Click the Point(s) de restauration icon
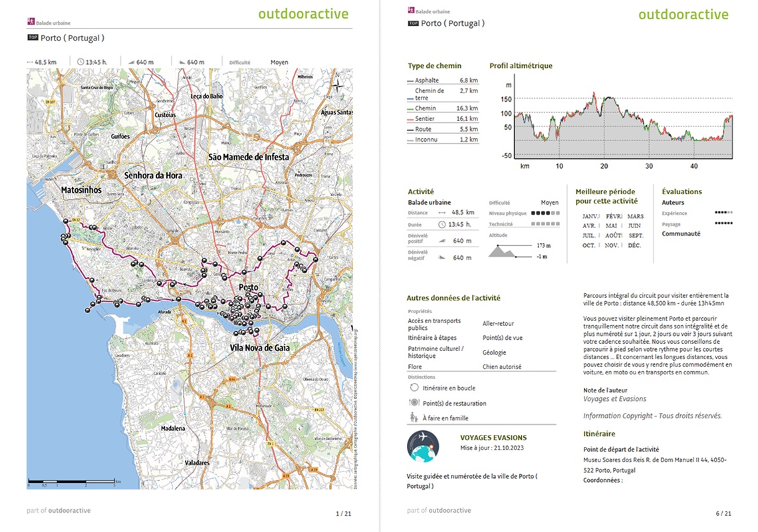Image resolution: width=758 pixels, height=532 pixels. coord(413,403)
